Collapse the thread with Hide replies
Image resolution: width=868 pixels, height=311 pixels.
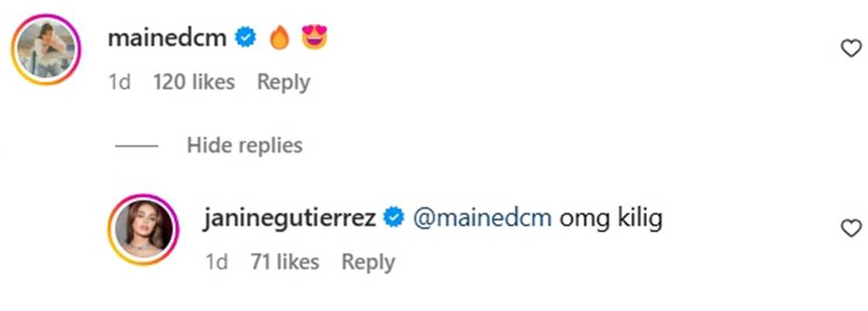click(x=244, y=145)
